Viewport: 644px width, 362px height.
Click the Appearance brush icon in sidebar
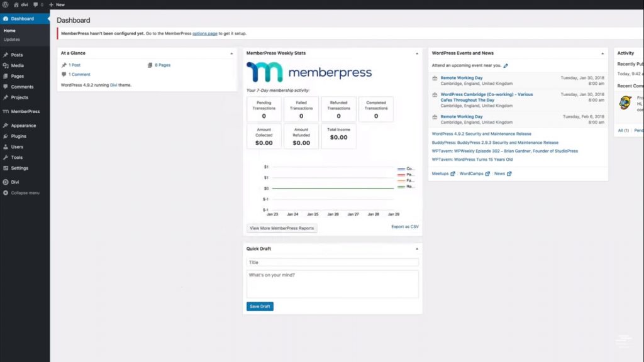[5, 125]
